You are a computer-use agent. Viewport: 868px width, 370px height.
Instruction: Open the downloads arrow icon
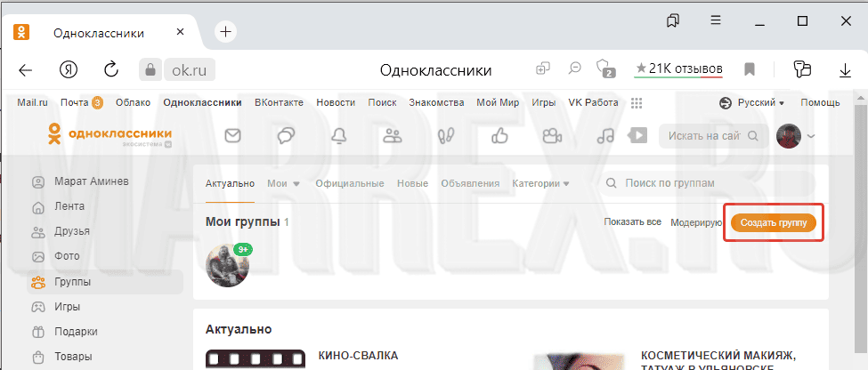pos(845,69)
